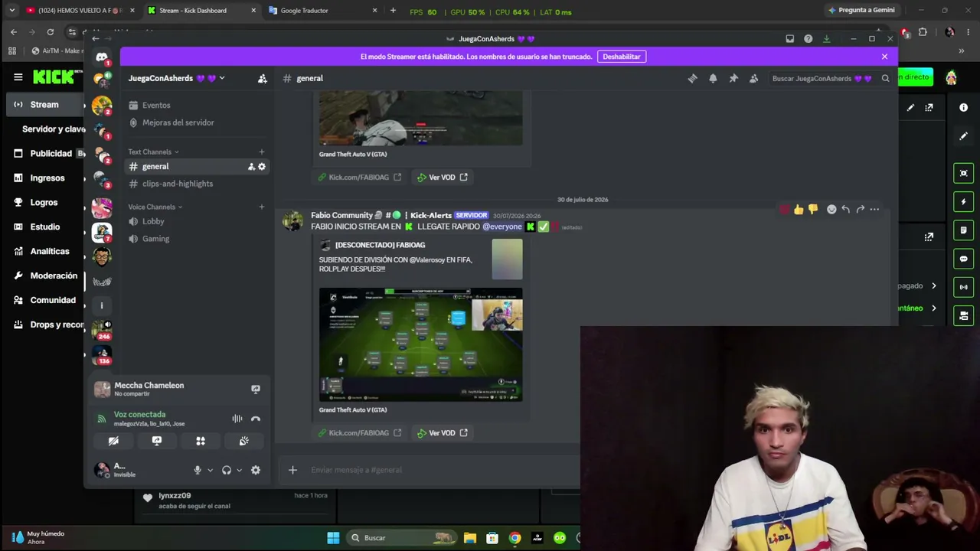980x551 pixels.
Task: Open microphone input device dropdown arrow
Action: [210, 471]
